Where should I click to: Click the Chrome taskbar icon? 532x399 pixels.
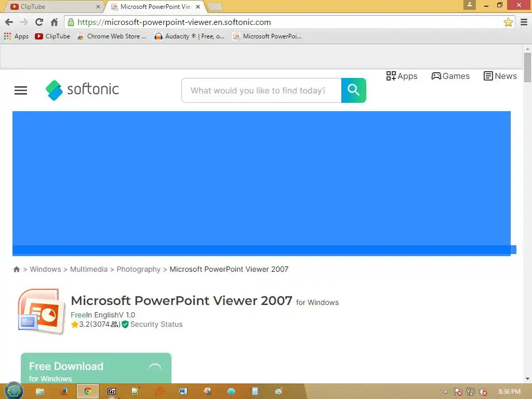click(x=87, y=392)
